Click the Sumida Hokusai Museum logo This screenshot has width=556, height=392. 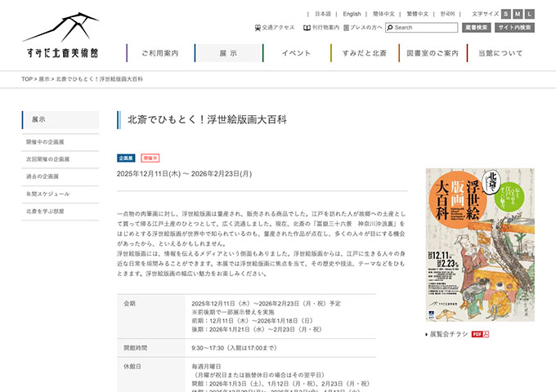pyautogui.click(x=61, y=35)
